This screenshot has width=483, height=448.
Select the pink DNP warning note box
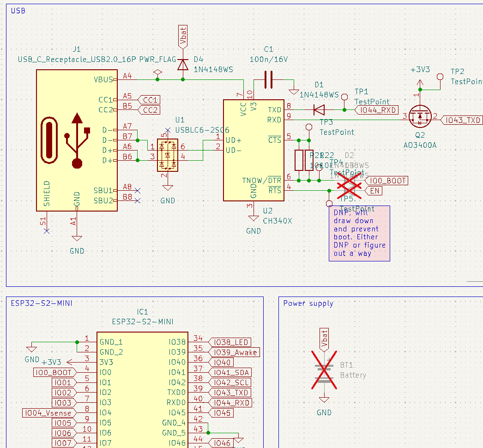(x=359, y=233)
